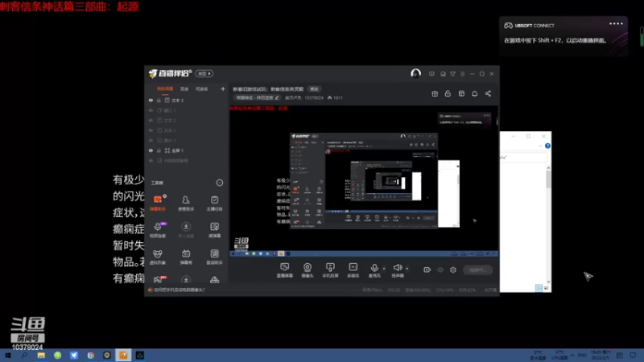
Task: Open the 弹幕助手 tool
Action: coord(158,203)
